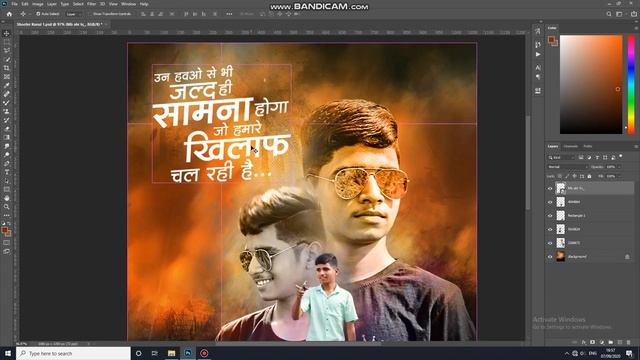Viewport: 640px width, 360px height.
Task: Select the Eraser tool
Action: pos(7,129)
